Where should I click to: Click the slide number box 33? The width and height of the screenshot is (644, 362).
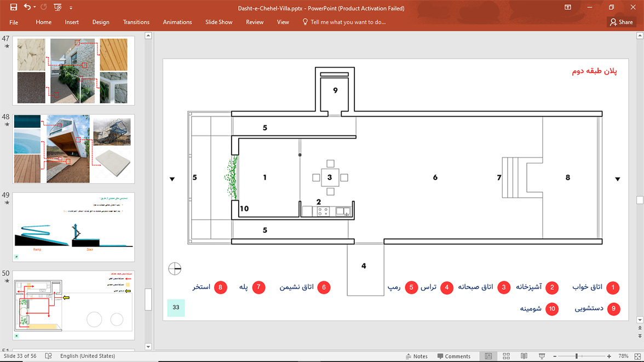pyautogui.click(x=176, y=308)
